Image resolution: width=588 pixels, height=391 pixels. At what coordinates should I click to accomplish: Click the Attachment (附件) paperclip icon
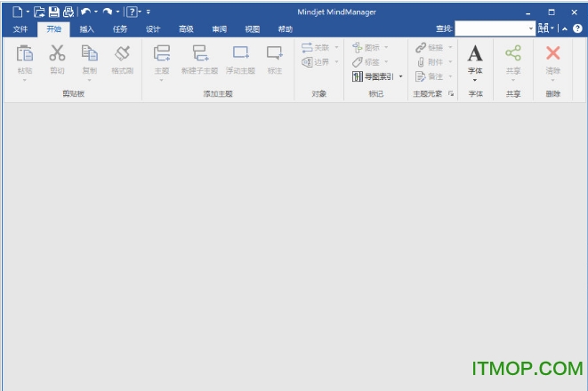(x=421, y=62)
